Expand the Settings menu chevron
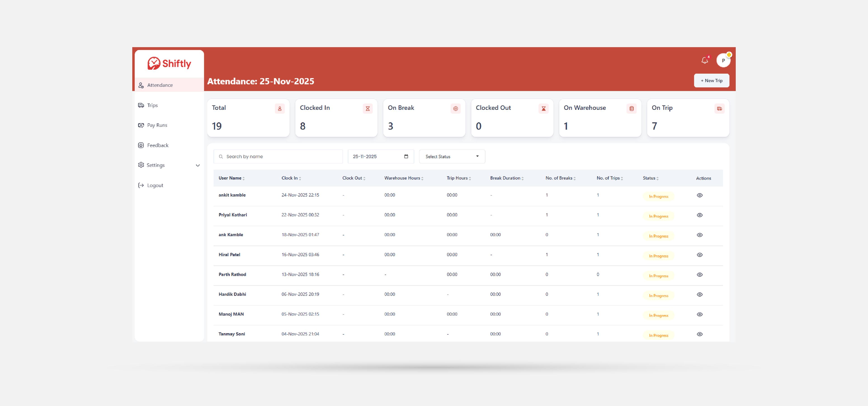 pos(198,165)
